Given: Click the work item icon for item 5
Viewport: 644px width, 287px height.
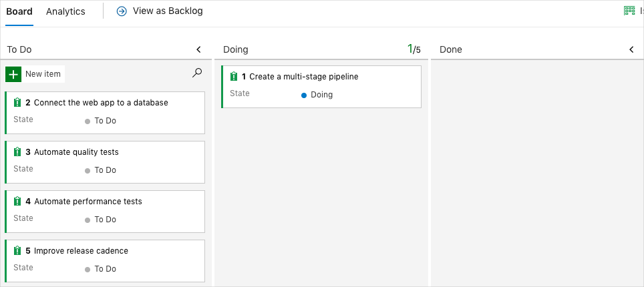Looking at the screenshot, I should pyautogui.click(x=17, y=251).
